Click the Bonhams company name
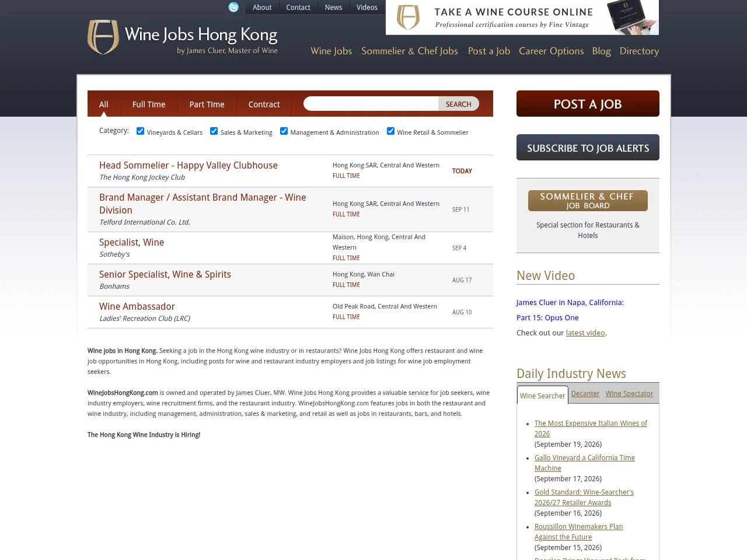This screenshot has height=560, width=747. pyautogui.click(x=114, y=286)
